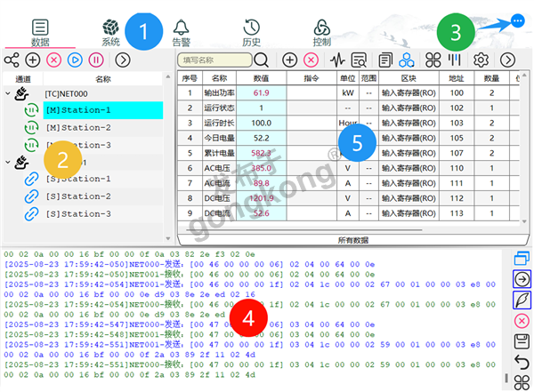This screenshot has height=392, width=534.
Task: Collapse the [TC]NET000 channel tree node
Action: 7,92
